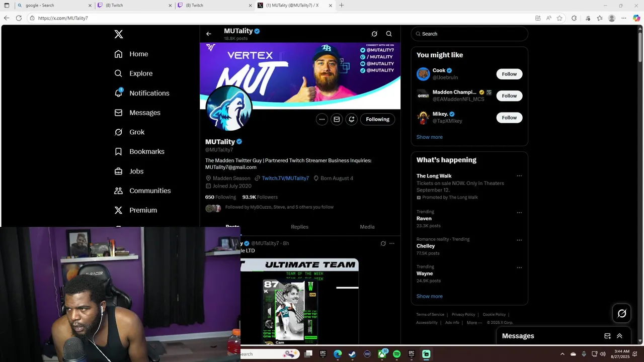
Task: Open Steam from the taskbar
Action: click(352, 354)
